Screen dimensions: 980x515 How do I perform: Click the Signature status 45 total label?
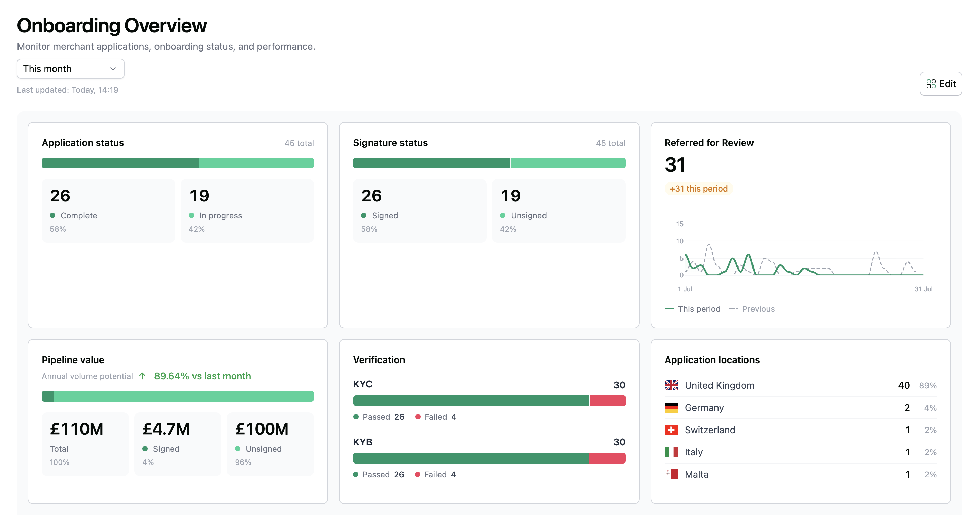tap(610, 143)
